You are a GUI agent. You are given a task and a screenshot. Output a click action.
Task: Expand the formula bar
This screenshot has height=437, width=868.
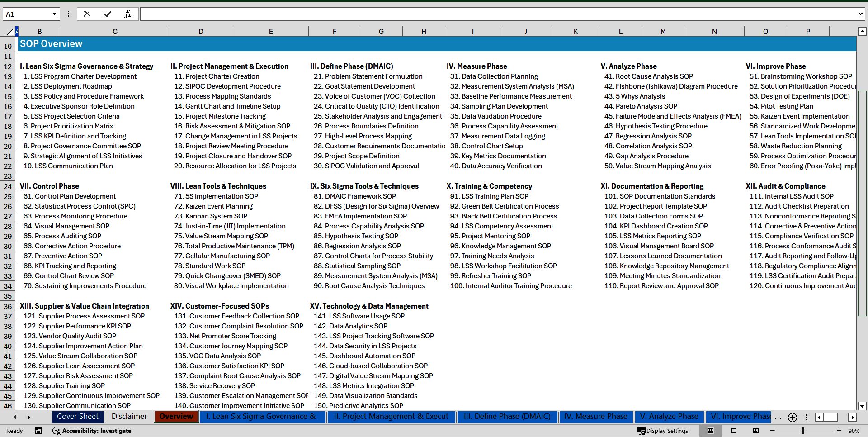tap(860, 14)
